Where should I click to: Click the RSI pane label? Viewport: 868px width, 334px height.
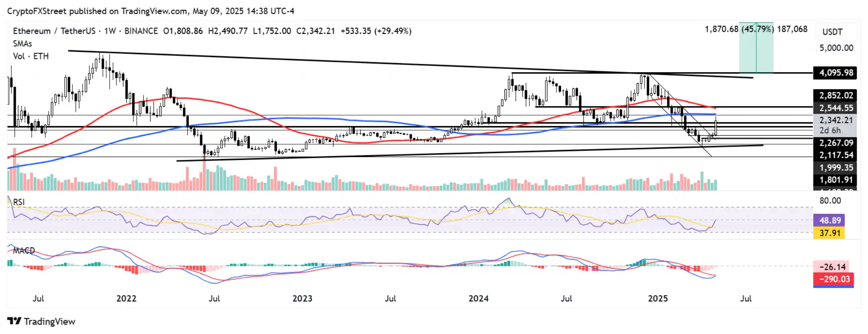[x=19, y=202]
